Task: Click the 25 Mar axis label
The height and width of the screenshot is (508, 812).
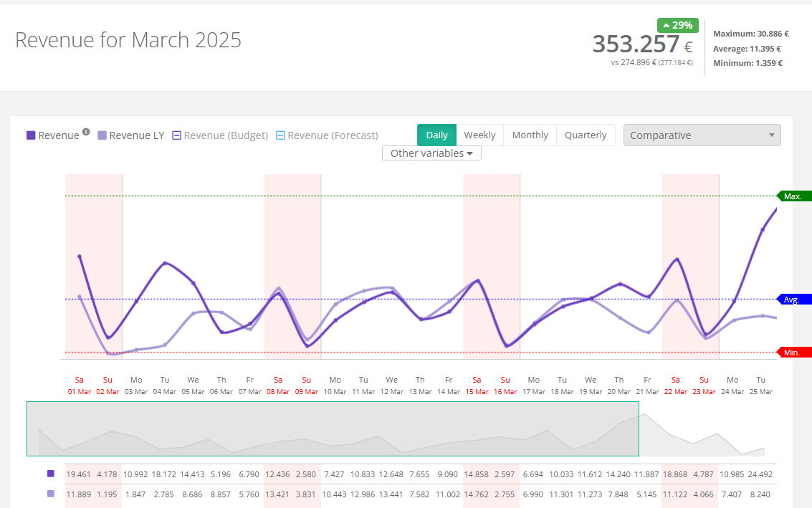Action: point(760,391)
